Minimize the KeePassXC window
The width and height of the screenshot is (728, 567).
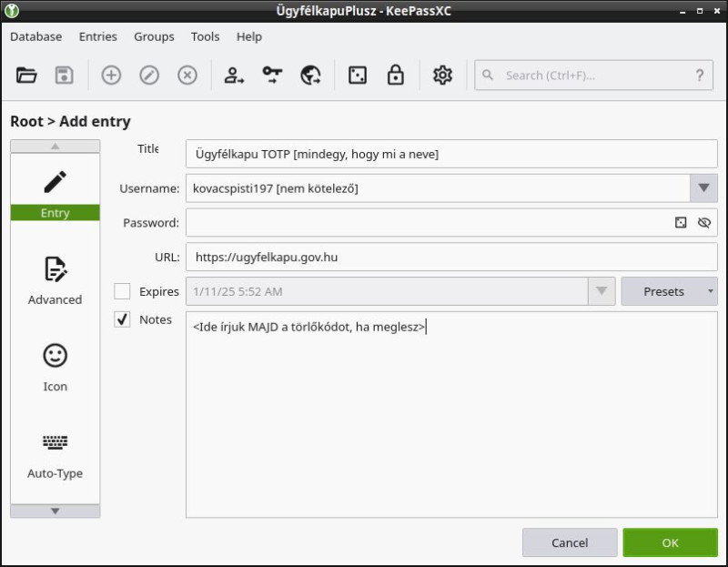tap(682, 11)
